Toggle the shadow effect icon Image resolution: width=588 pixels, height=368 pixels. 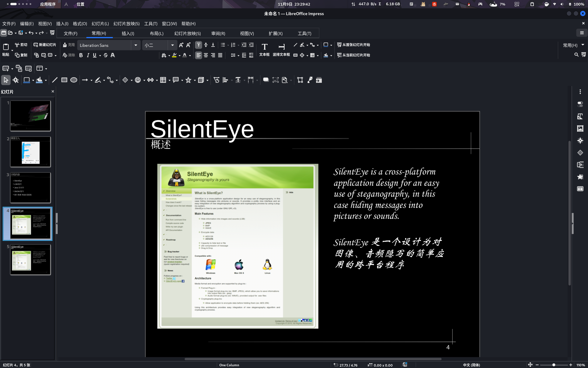coord(266,80)
